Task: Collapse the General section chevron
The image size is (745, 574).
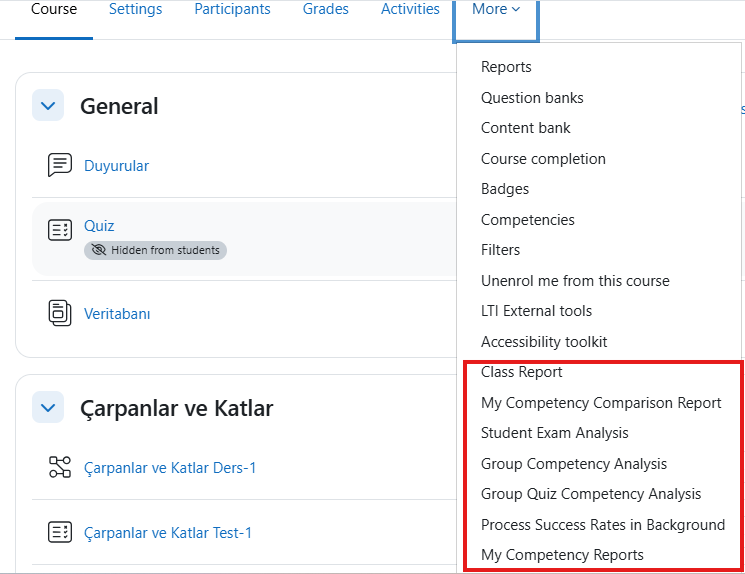Action: (x=48, y=105)
